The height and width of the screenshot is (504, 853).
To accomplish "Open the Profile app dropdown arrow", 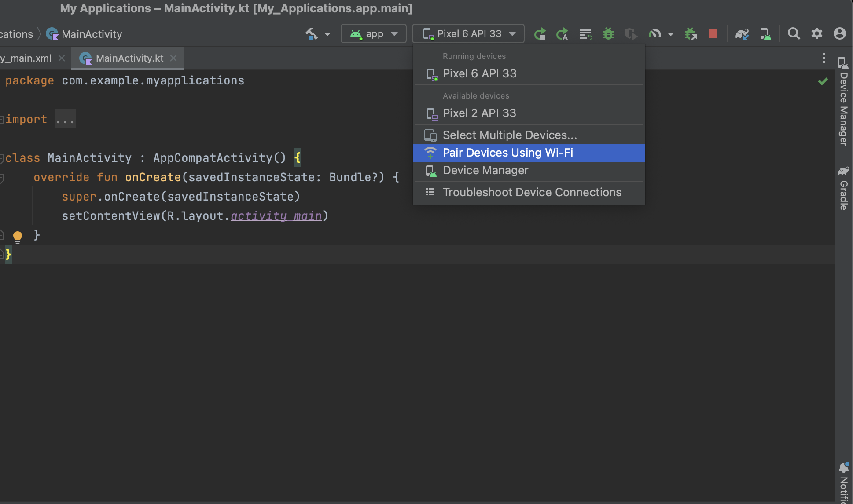I will point(671,34).
